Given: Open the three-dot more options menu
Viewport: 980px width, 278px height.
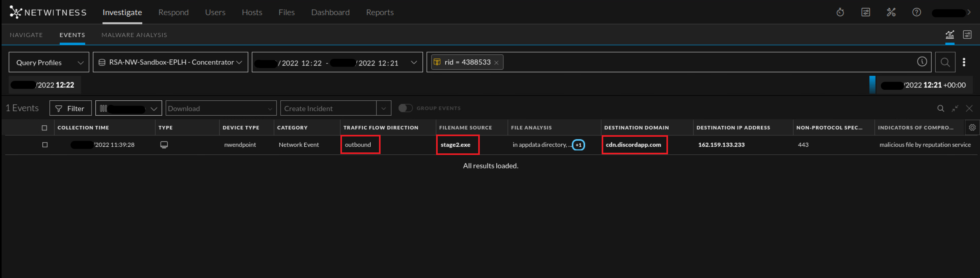Looking at the screenshot, I should pyautogui.click(x=964, y=62).
